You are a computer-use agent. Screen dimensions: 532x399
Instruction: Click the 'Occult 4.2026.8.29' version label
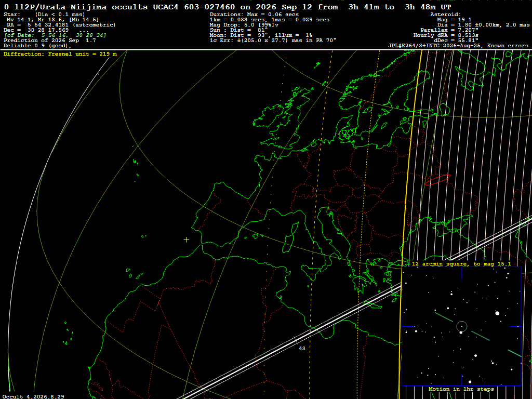(33, 396)
